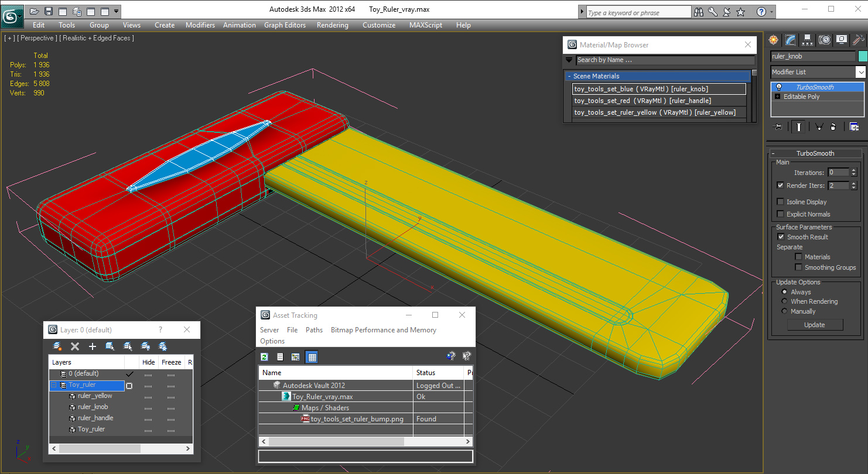Click Create New Layer icon
This screenshot has width=868, height=474.
click(57, 346)
